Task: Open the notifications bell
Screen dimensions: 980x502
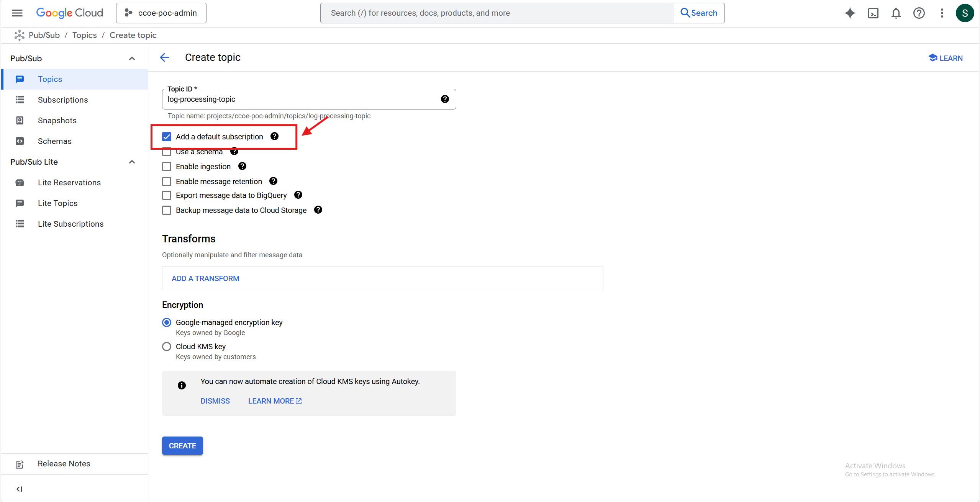Action: (x=896, y=13)
